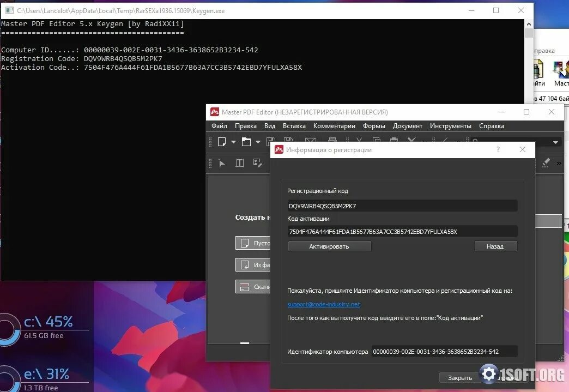Open the support@code-industry.net link
569x392 pixels.
(x=324, y=304)
